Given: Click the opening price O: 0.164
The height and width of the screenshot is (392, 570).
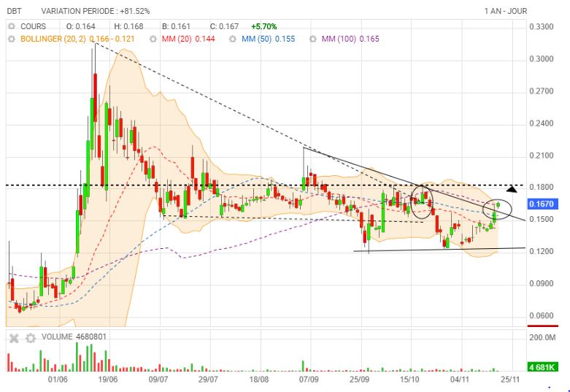Looking at the screenshot, I should 81,26.
